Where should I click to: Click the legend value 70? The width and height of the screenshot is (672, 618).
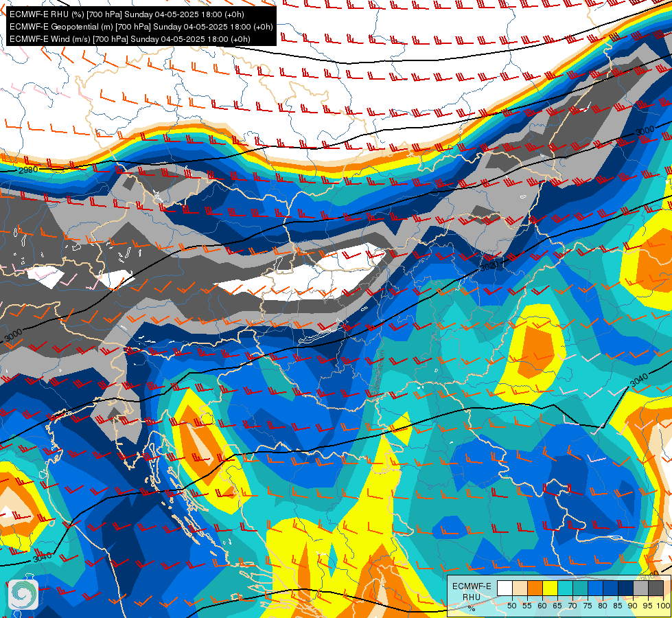[x=572, y=606]
